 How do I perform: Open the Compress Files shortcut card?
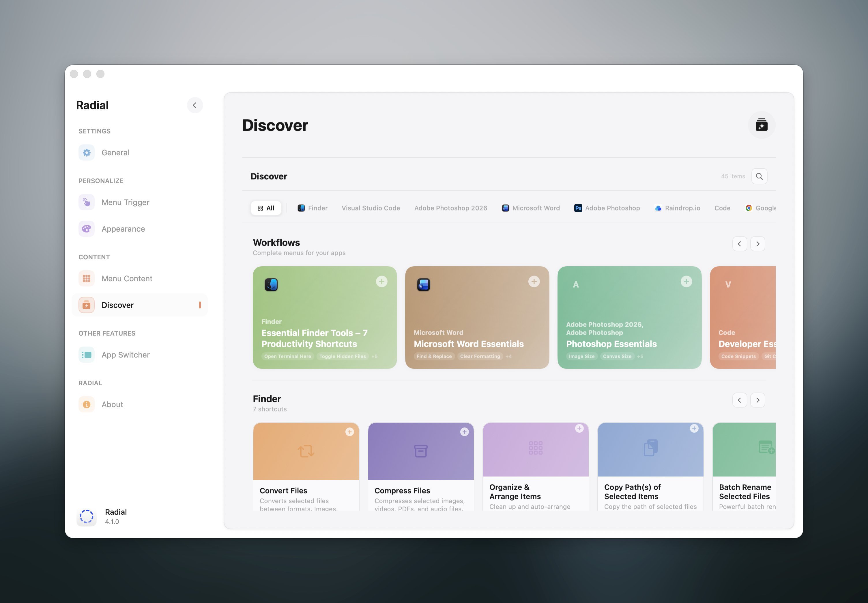tap(421, 465)
